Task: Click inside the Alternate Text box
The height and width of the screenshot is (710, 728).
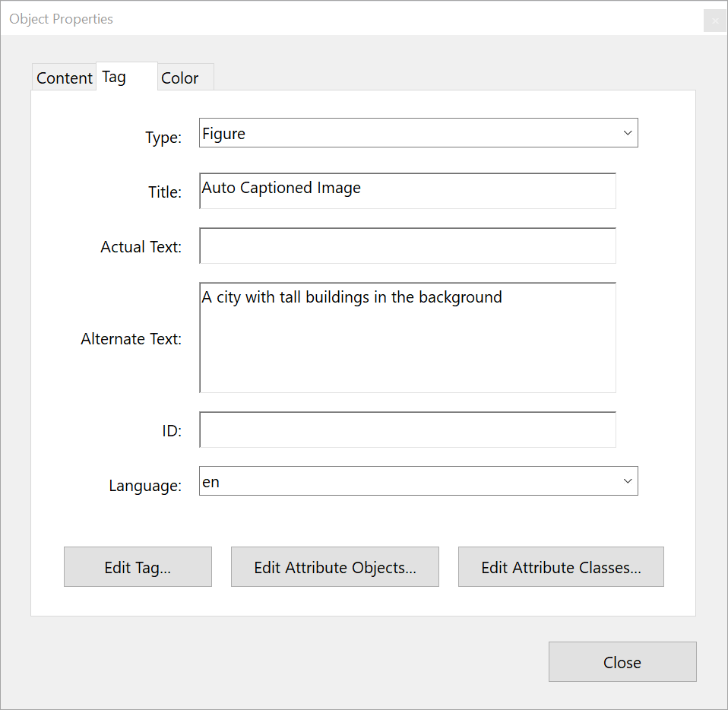Action: click(407, 337)
